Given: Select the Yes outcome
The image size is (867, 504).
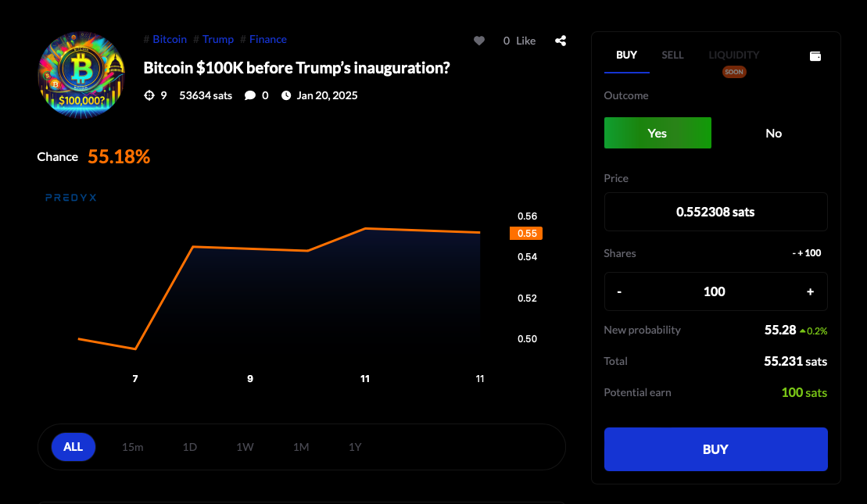Looking at the screenshot, I should [x=657, y=133].
